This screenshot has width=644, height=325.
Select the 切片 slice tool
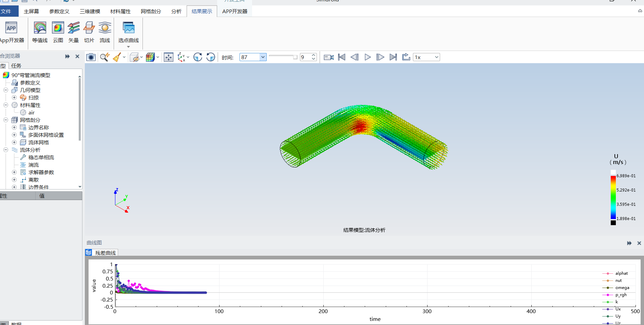tap(89, 32)
